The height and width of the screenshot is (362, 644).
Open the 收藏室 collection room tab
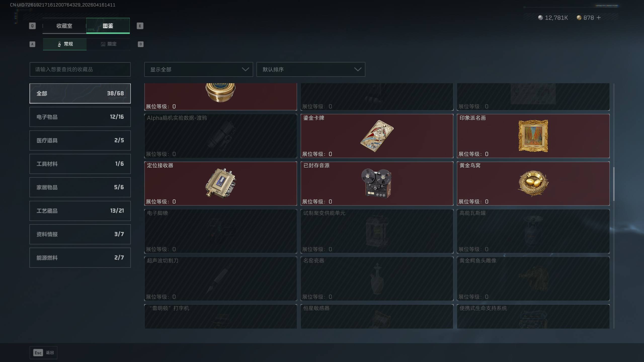click(64, 26)
